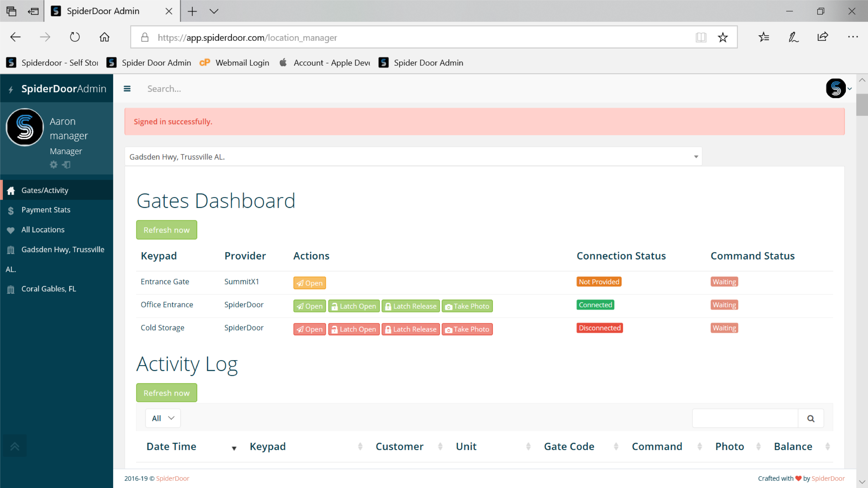Click the share page icon
This screenshot has height=488, width=868.
(823, 36)
